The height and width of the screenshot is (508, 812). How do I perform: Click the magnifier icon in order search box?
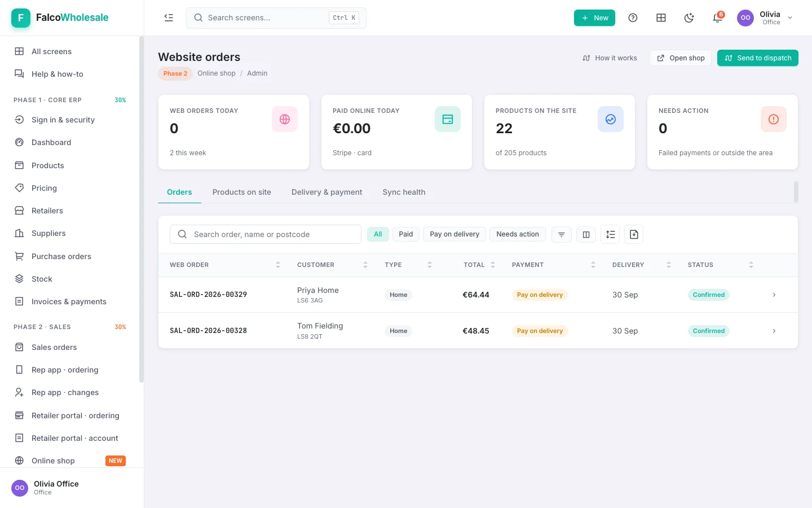pyautogui.click(x=182, y=234)
